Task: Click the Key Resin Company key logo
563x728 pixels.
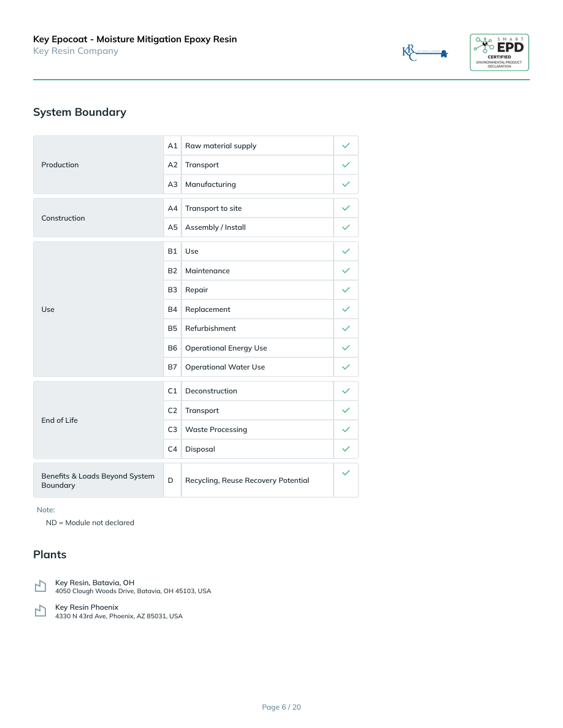Action: coord(425,53)
